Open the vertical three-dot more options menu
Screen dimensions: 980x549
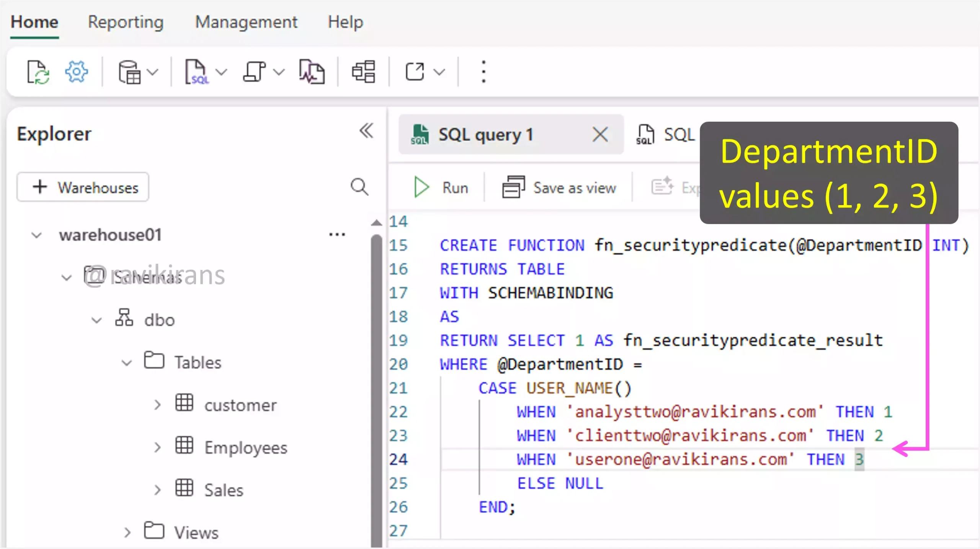(483, 72)
